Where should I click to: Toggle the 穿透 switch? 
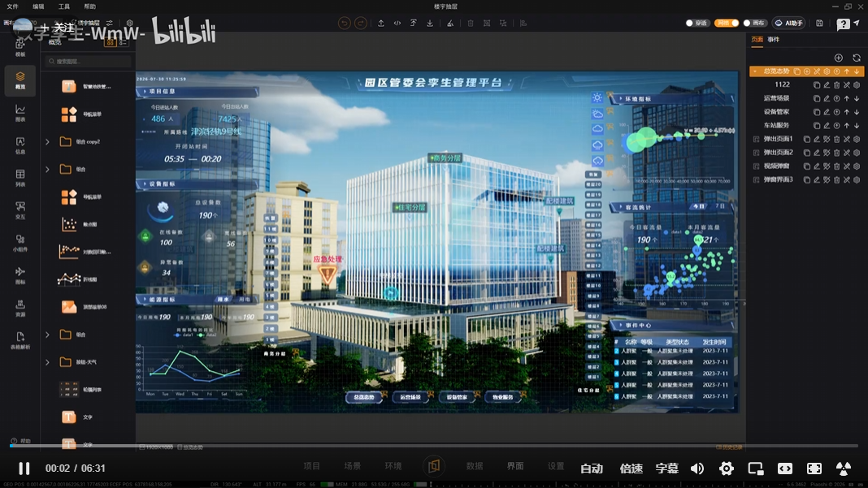pos(697,24)
